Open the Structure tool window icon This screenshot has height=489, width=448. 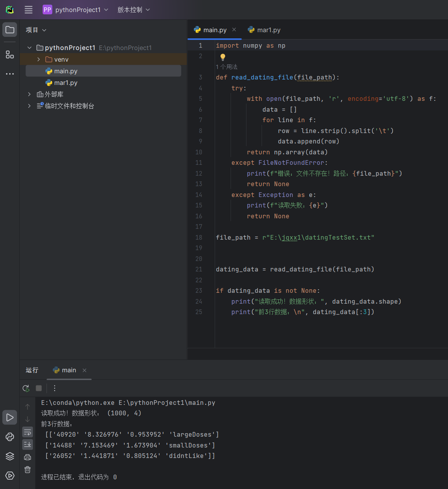coord(10,54)
